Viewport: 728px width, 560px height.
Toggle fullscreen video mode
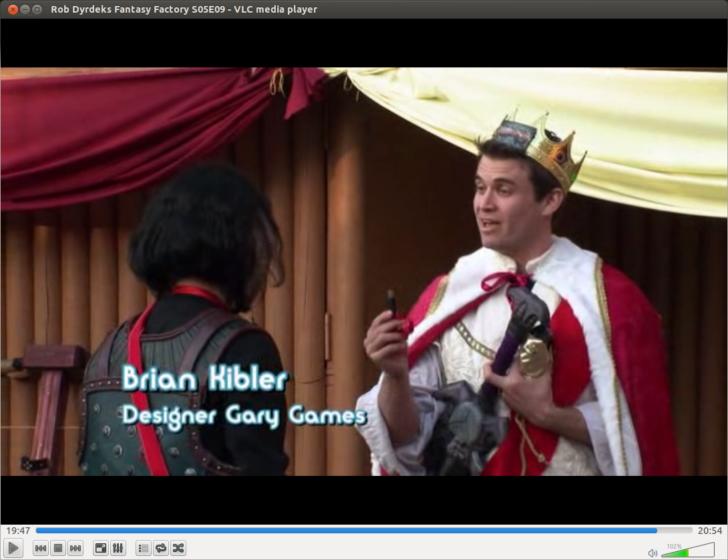pyautogui.click(x=100, y=549)
